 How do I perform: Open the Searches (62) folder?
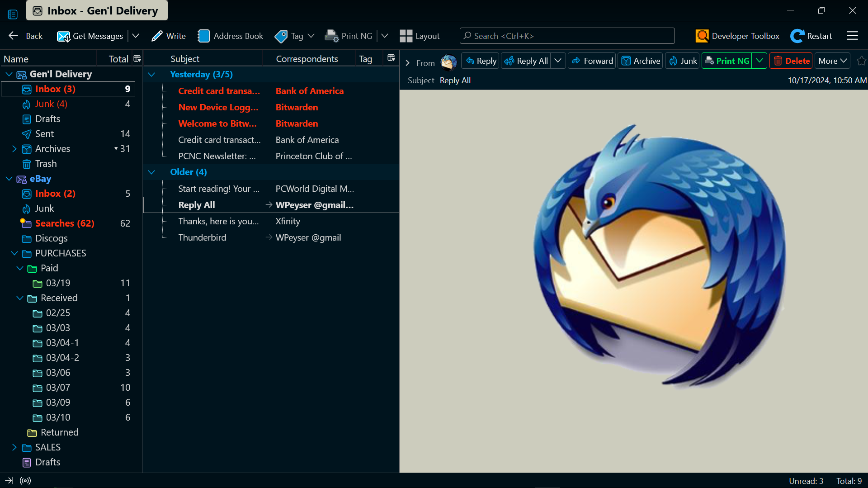point(68,223)
